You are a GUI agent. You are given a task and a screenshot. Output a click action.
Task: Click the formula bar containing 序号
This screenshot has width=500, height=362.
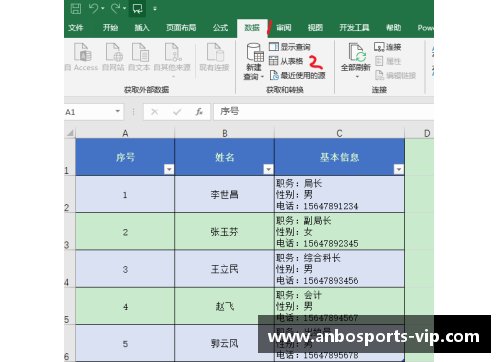323,112
